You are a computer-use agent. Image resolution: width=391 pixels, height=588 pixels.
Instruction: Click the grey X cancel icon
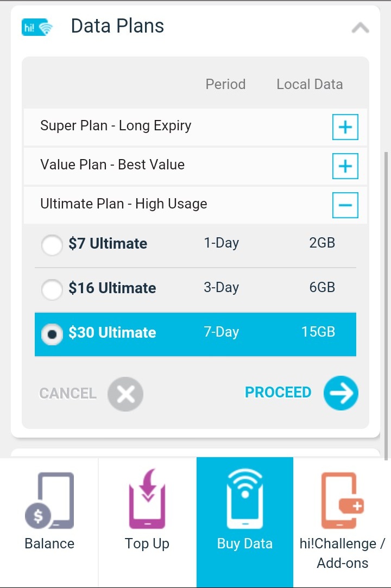pos(125,393)
